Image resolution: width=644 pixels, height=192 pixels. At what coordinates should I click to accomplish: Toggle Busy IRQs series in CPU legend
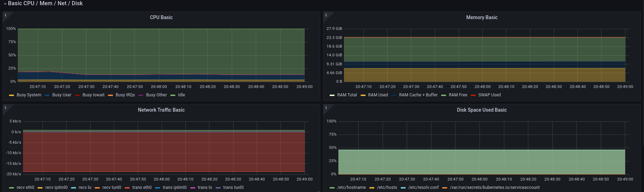coord(125,95)
